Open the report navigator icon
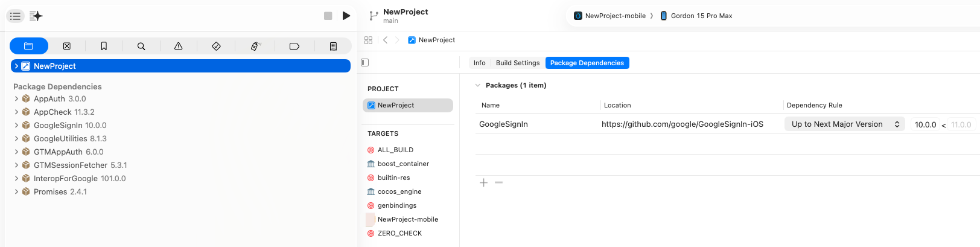The image size is (980, 247). pyautogui.click(x=333, y=46)
